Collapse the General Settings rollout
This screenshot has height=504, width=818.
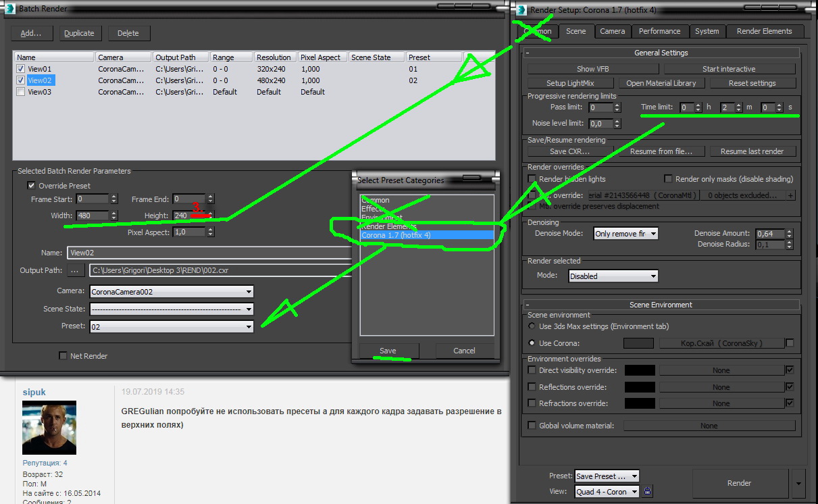[x=661, y=53]
